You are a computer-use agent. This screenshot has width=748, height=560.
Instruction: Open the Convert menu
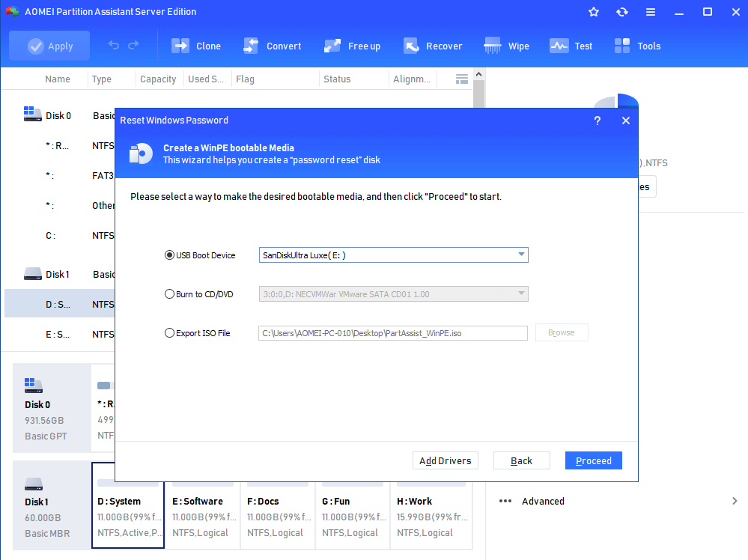(x=272, y=46)
